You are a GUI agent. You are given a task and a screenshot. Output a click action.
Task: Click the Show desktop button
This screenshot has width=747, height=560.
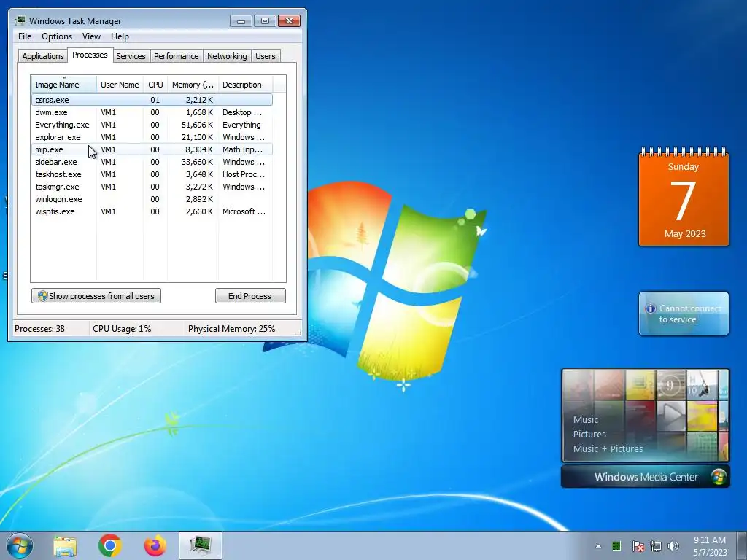coord(742,545)
